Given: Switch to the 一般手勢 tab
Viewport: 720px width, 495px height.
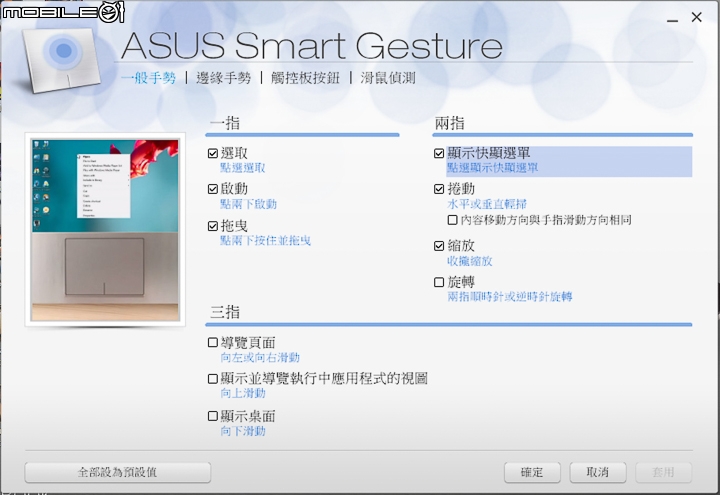Looking at the screenshot, I should tap(148, 78).
